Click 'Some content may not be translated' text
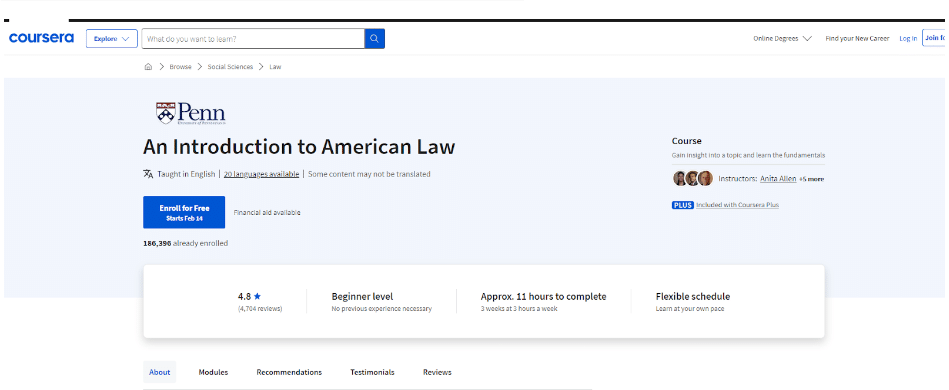The height and width of the screenshot is (390, 949). pyautogui.click(x=369, y=174)
